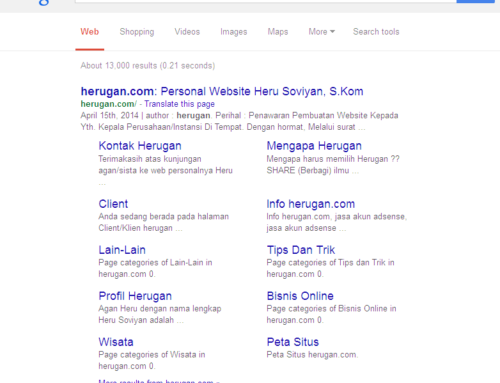
Task: Open the Maps tab
Action: click(278, 32)
